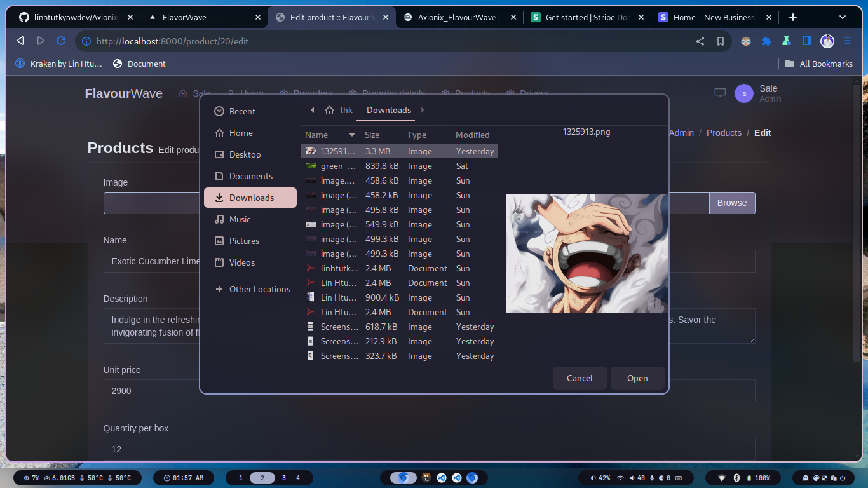Click the goggles avatar extension icon

pos(746,41)
